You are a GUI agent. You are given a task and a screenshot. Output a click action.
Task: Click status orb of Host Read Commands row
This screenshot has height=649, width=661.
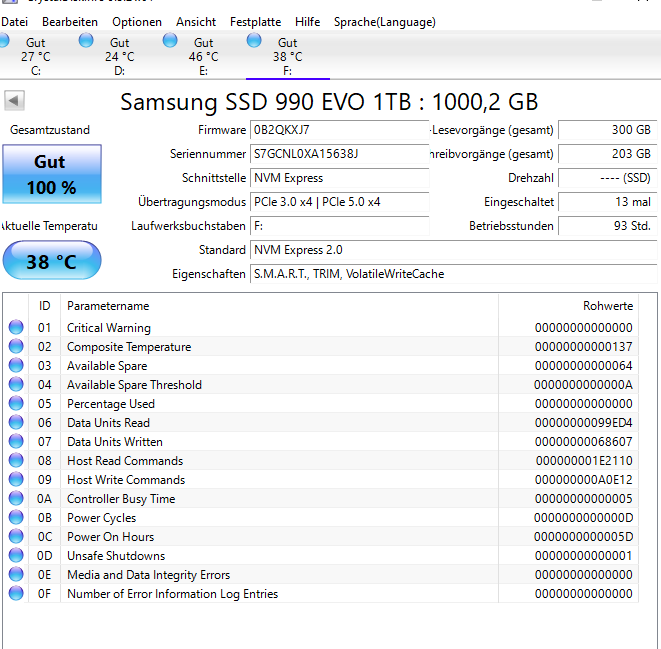(x=16, y=460)
